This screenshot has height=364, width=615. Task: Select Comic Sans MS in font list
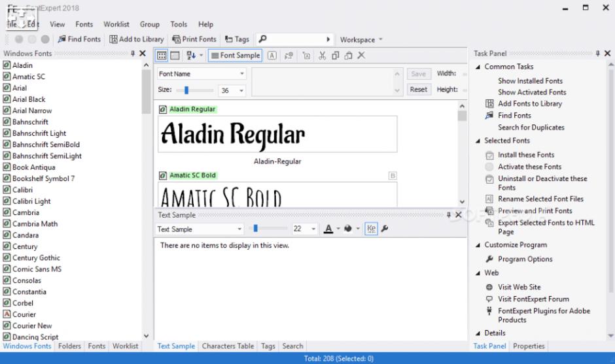(37, 269)
